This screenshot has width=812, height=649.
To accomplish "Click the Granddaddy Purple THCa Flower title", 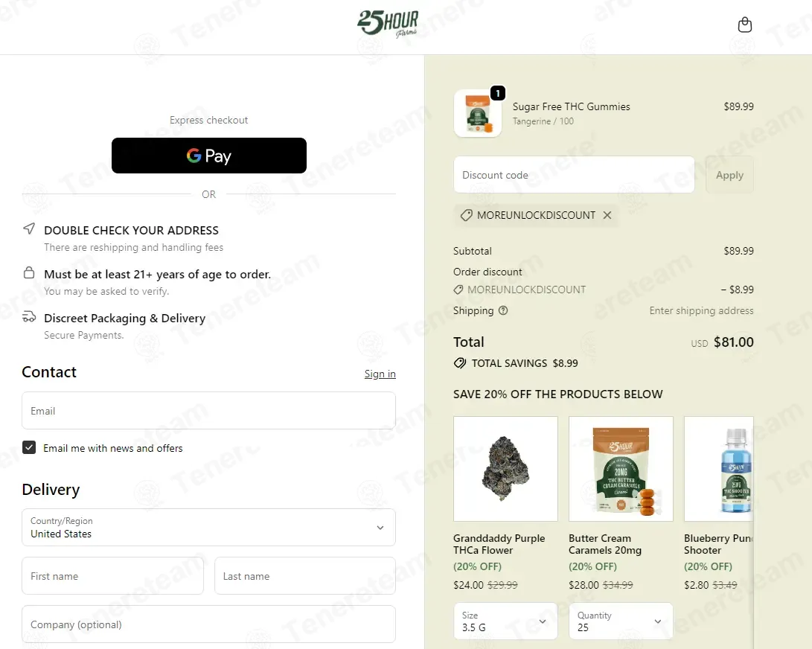I will pos(499,544).
